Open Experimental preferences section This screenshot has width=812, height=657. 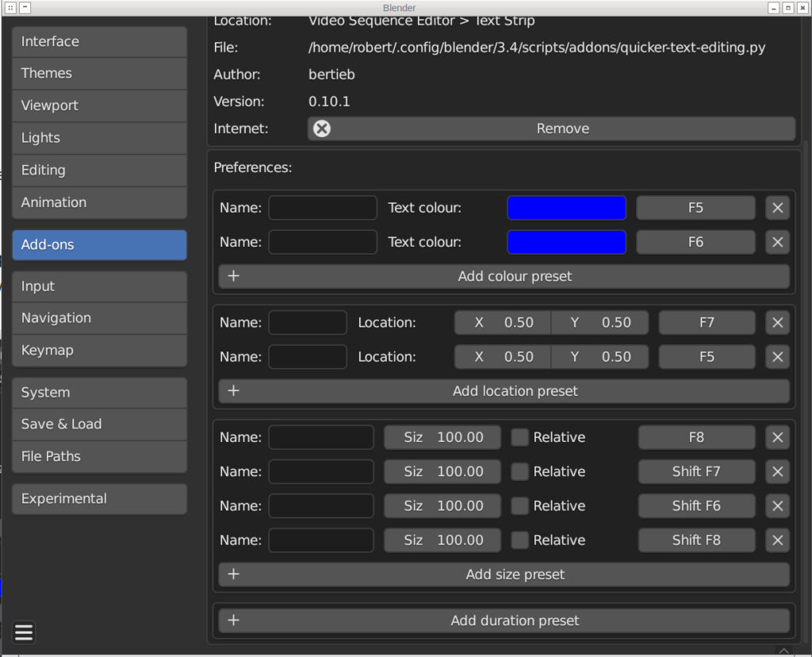pos(99,499)
